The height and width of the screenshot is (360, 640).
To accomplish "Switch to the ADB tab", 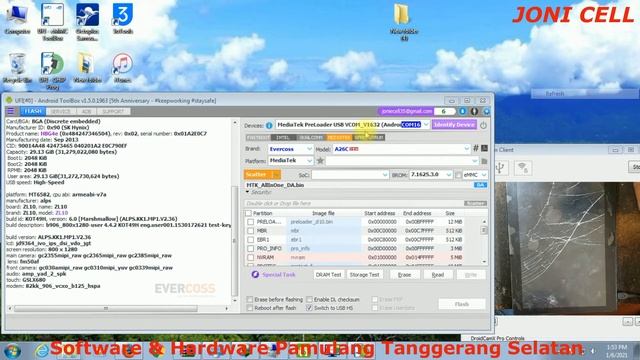I will (x=86, y=111).
